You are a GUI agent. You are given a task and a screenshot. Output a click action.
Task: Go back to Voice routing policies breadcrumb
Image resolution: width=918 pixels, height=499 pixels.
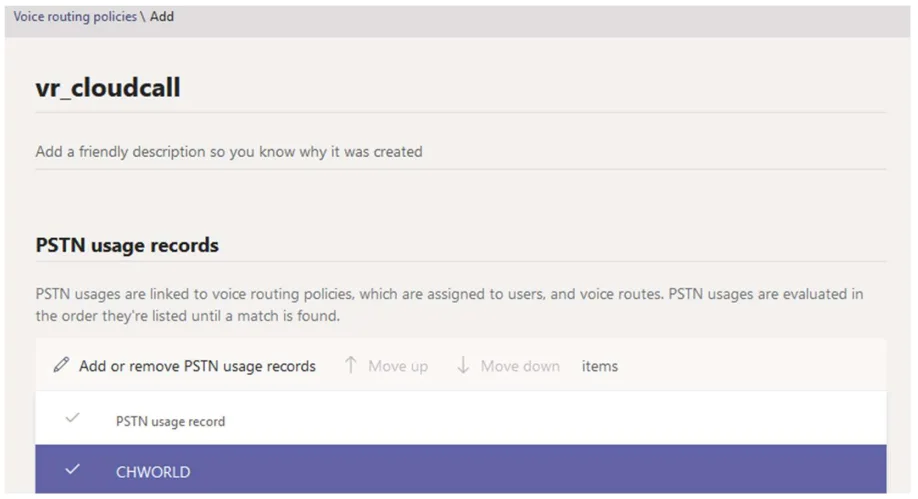pyautogui.click(x=74, y=17)
